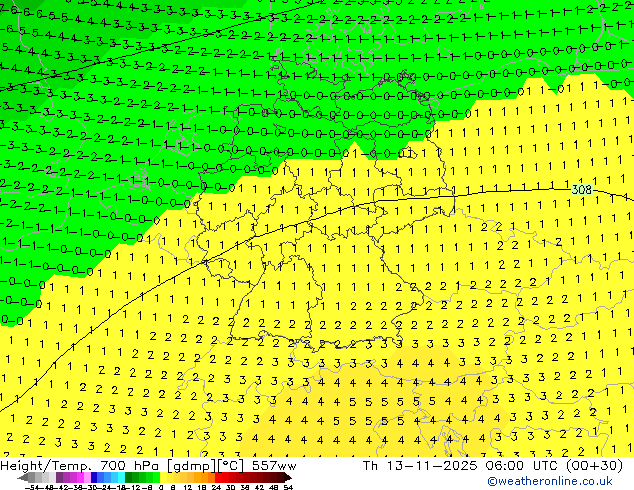Screen dimensions: 634x490
Task: Click the 308 height contour label
Action: (581, 189)
